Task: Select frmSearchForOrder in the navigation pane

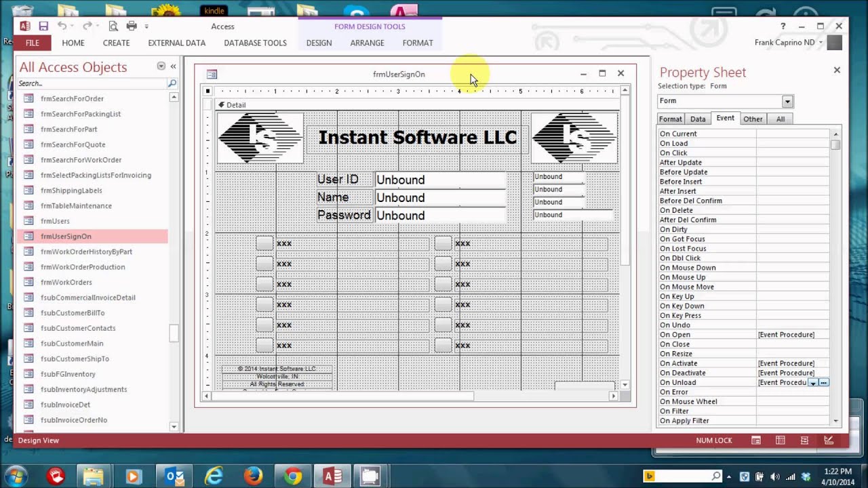Action: coord(92,98)
